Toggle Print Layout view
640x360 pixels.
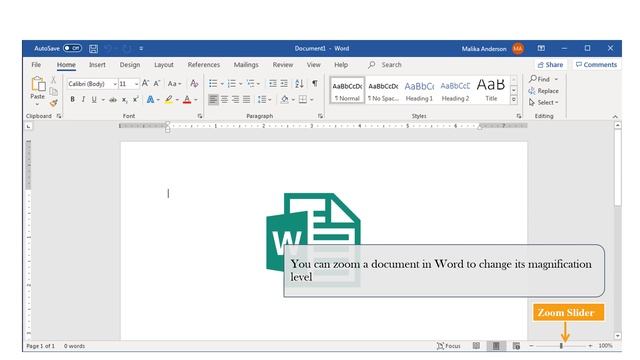pos(496,346)
